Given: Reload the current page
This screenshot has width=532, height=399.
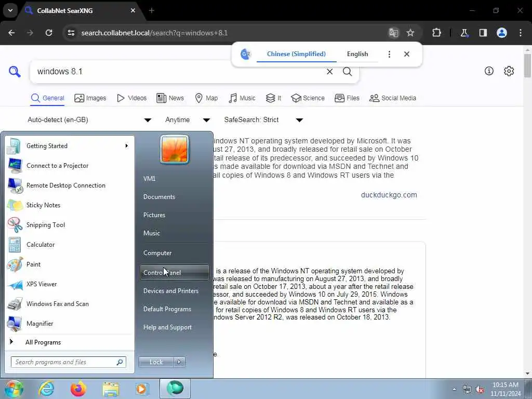Looking at the screenshot, I should (x=49, y=33).
